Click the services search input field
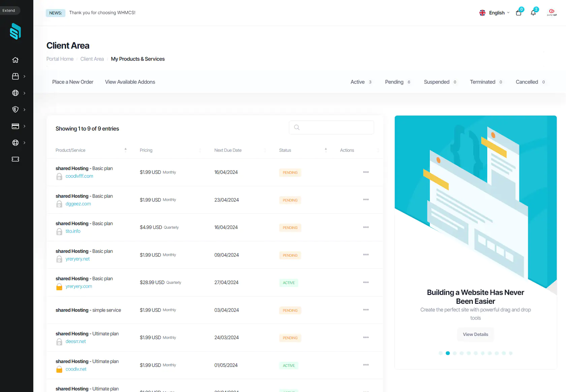Viewport: 566px width, 392px height. (x=332, y=127)
